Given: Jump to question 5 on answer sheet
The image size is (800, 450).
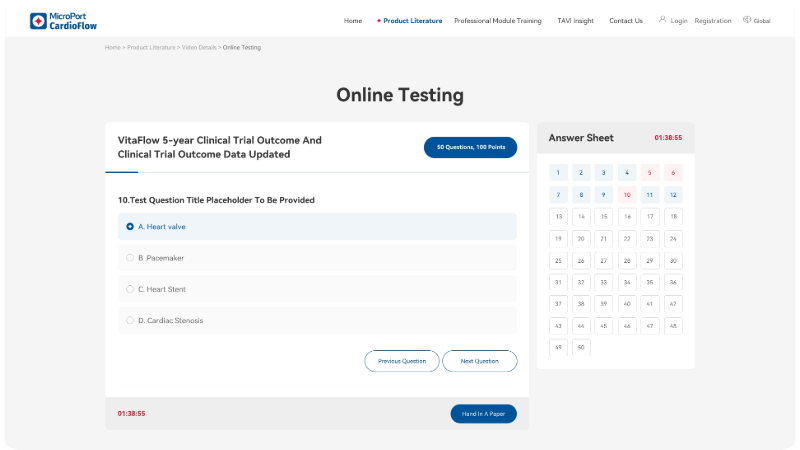Looking at the screenshot, I should coord(650,173).
